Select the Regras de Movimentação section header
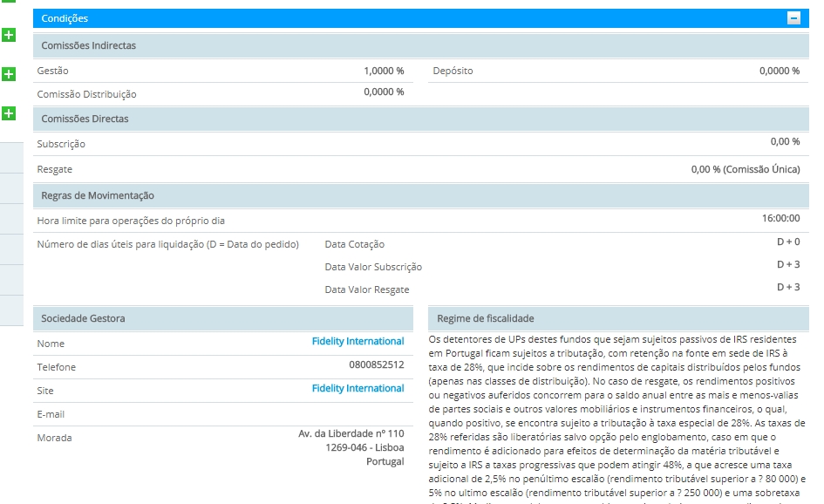824x504 pixels. (x=98, y=195)
